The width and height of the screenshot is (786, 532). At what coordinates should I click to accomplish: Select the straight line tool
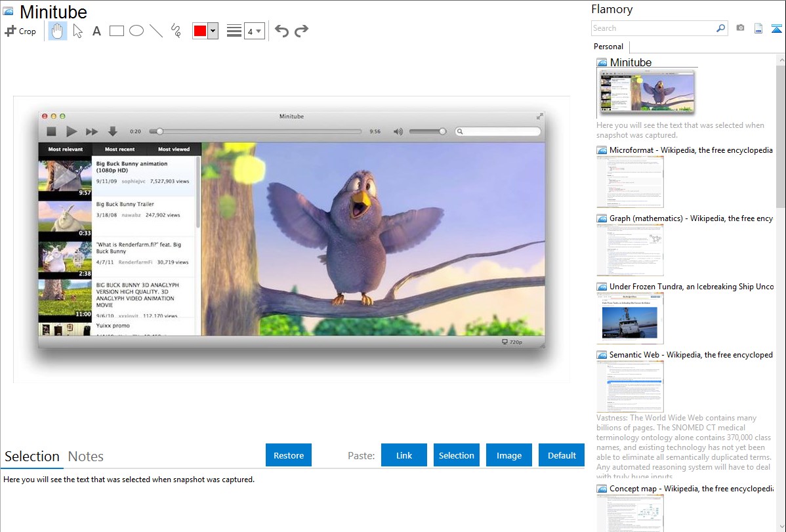[x=156, y=31]
